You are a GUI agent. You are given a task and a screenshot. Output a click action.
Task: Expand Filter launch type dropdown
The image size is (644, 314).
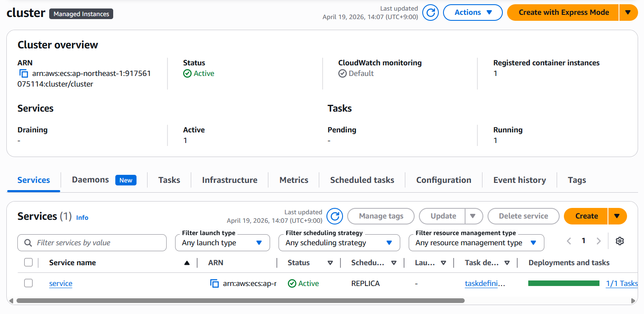(222, 243)
